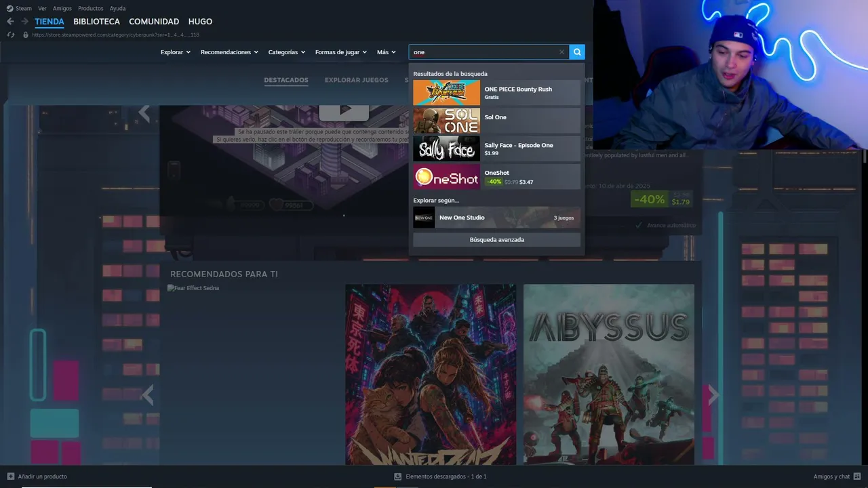Expand the Más dropdown
This screenshot has height=488, width=868.
tap(387, 52)
